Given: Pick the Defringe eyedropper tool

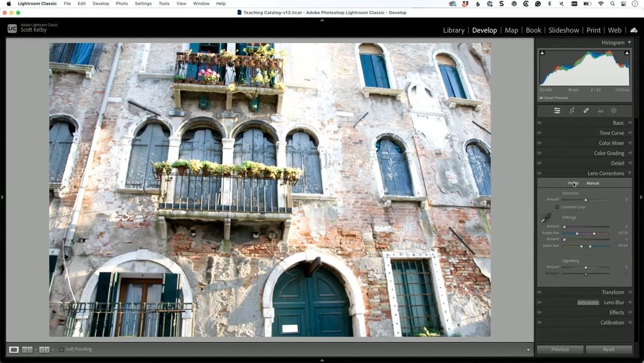Looking at the screenshot, I should [x=546, y=217].
